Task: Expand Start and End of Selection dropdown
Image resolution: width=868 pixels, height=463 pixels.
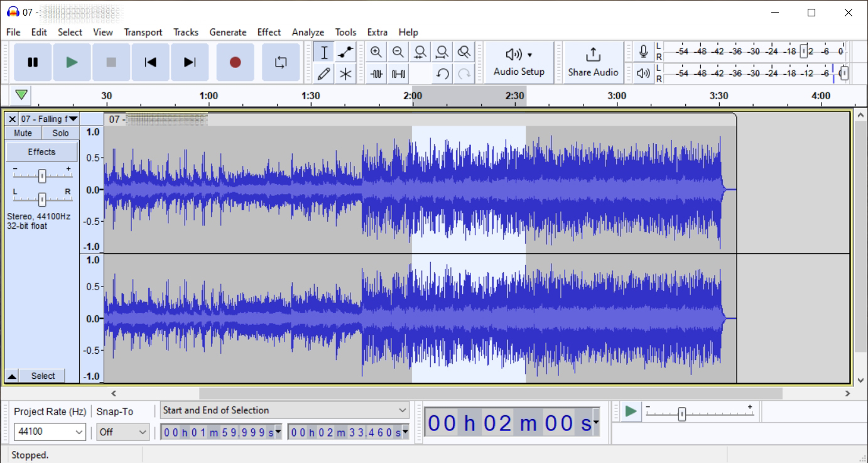Action: click(403, 410)
